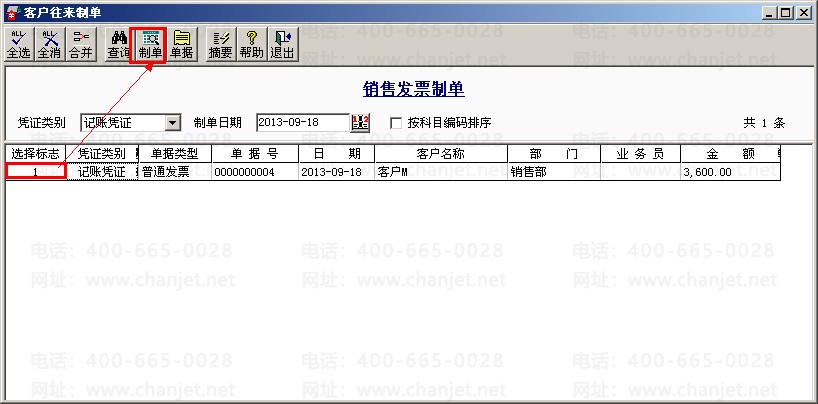The height and width of the screenshot is (404, 818).
Task: Minimize the 客户往来制单 window
Action: click(x=768, y=13)
